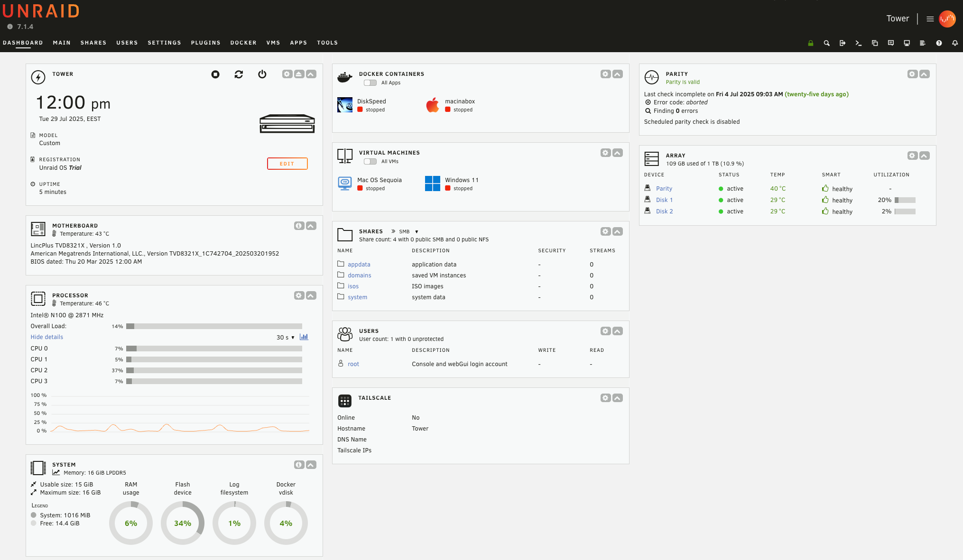Click the Disk 1 utilization bar
This screenshot has width=963, height=560.
905,200
